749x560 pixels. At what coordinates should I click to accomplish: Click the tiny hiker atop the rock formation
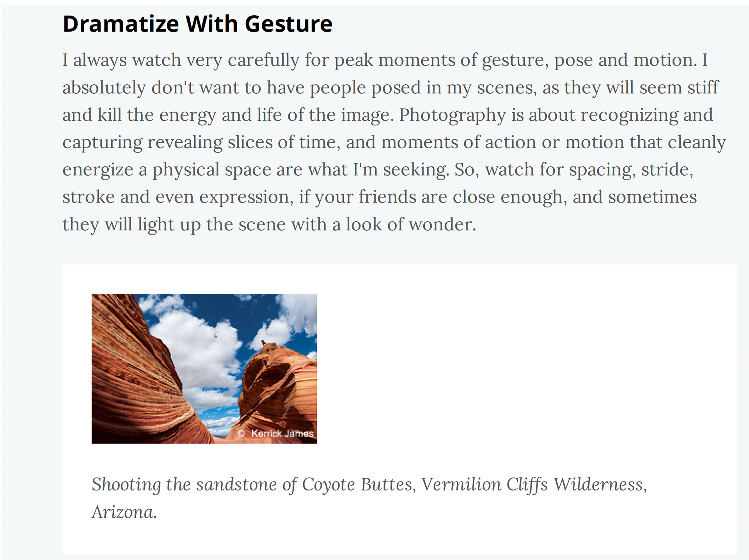263,342
